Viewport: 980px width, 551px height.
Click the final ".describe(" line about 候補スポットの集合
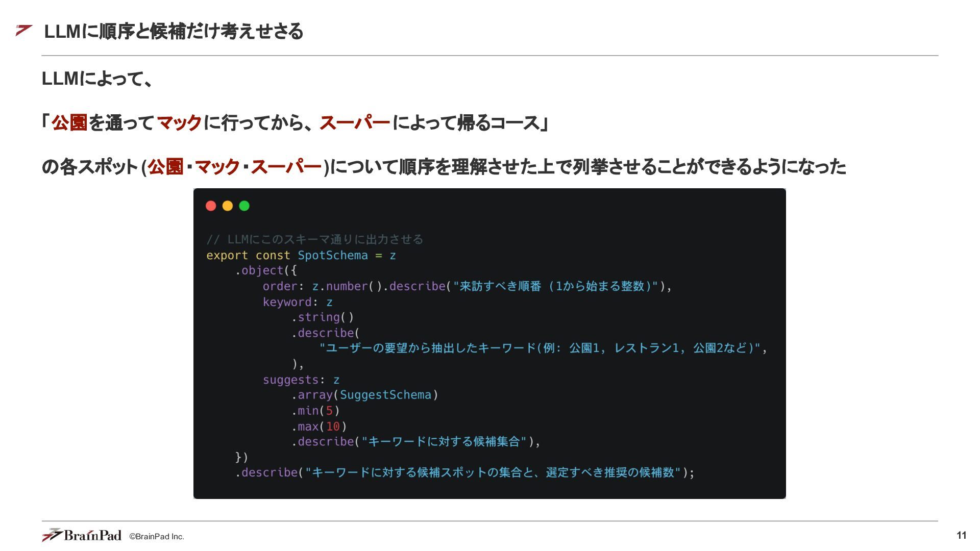tap(464, 472)
